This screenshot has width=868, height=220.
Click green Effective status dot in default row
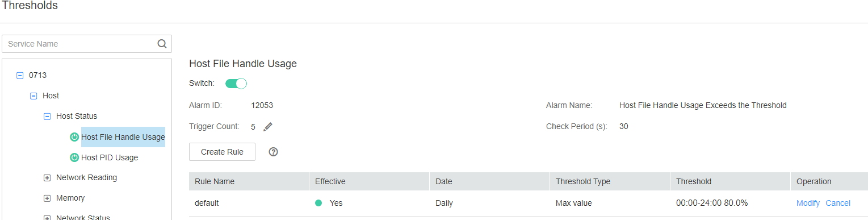318,203
